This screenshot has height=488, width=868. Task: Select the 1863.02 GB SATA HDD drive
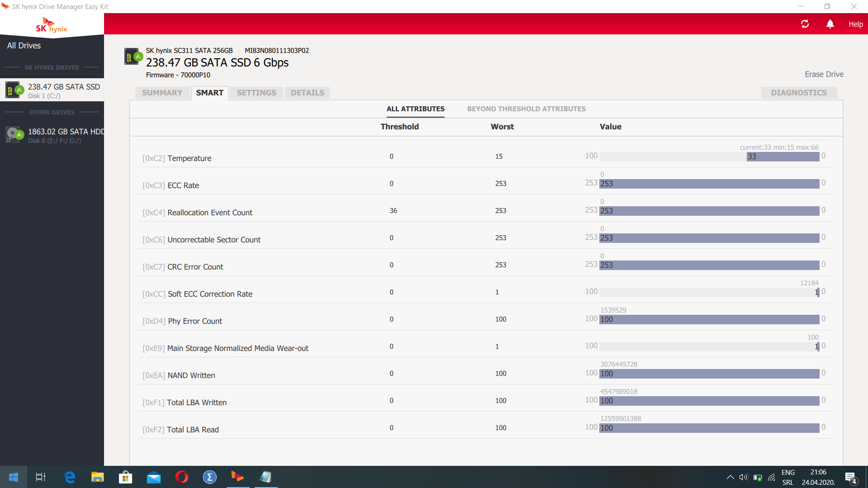point(52,135)
